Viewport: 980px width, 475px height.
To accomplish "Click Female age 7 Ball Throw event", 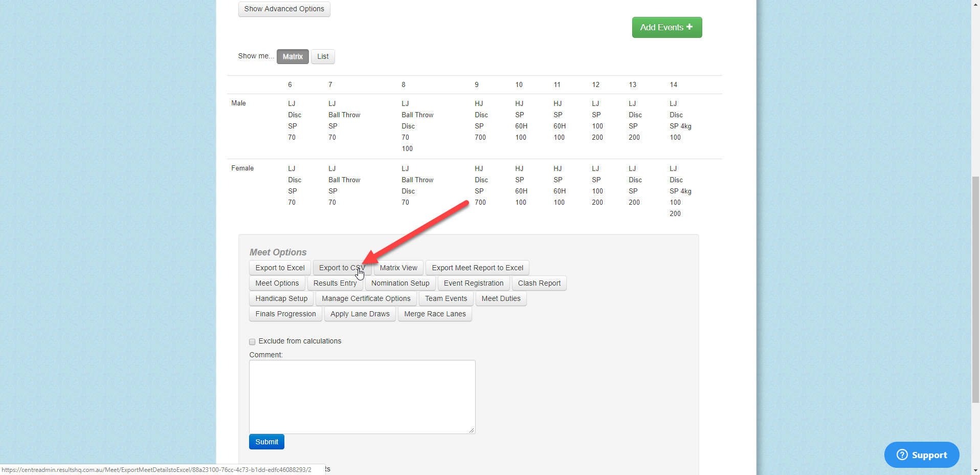I will pyautogui.click(x=344, y=180).
